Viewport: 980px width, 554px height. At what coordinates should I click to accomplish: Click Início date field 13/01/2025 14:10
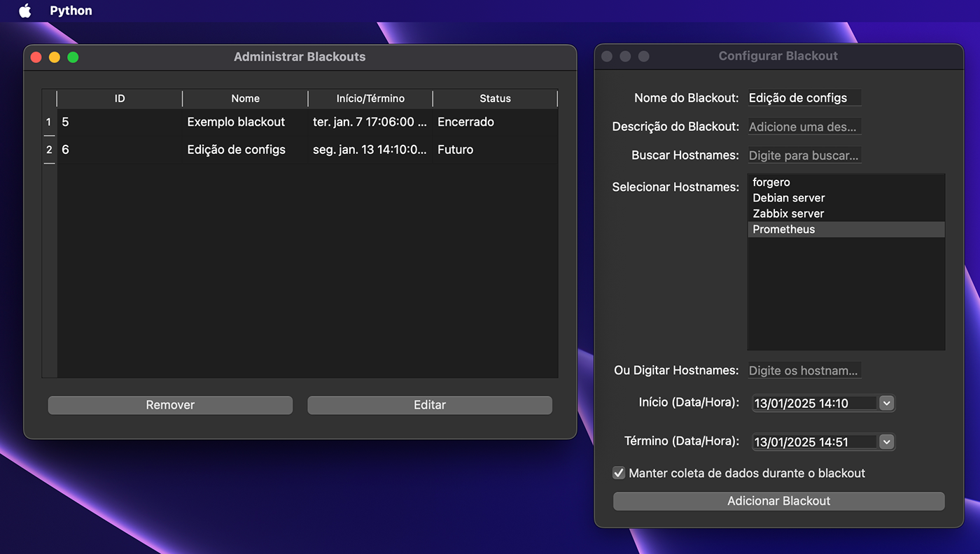(815, 403)
